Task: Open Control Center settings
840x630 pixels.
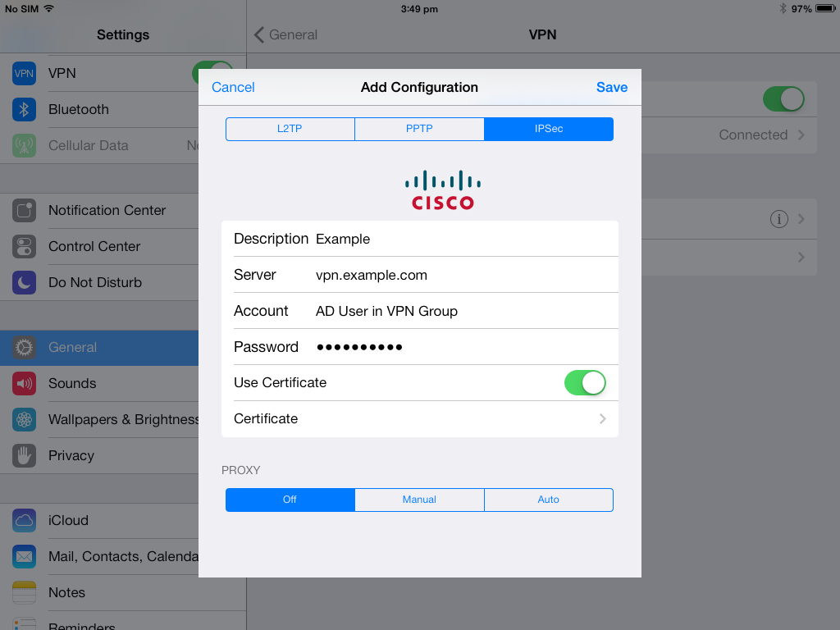Action: (99, 246)
